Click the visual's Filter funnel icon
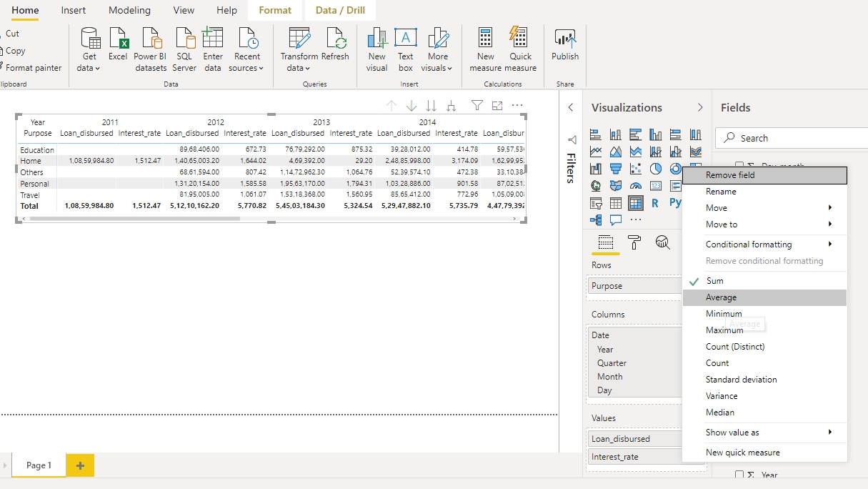This screenshot has width=868, height=489. pyautogui.click(x=477, y=106)
